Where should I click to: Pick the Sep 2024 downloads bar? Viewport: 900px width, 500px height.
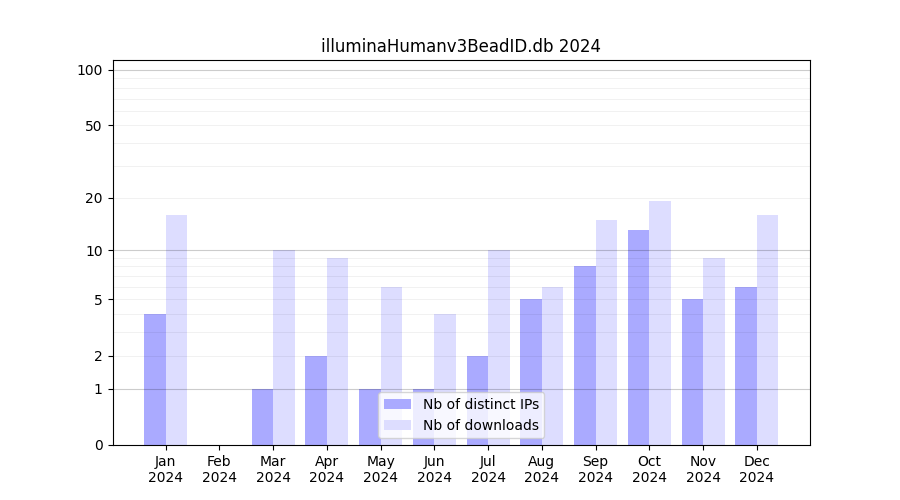pyautogui.click(x=606, y=332)
